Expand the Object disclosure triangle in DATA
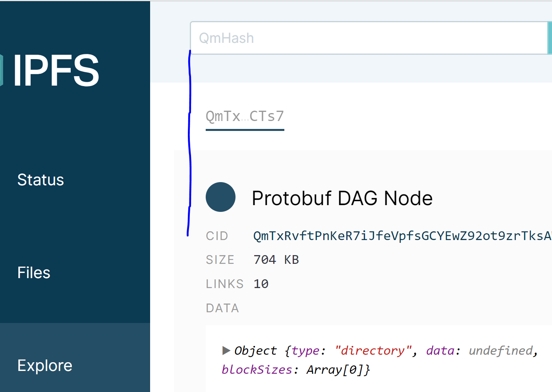The height and width of the screenshot is (392, 552). [x=226, y=350]
